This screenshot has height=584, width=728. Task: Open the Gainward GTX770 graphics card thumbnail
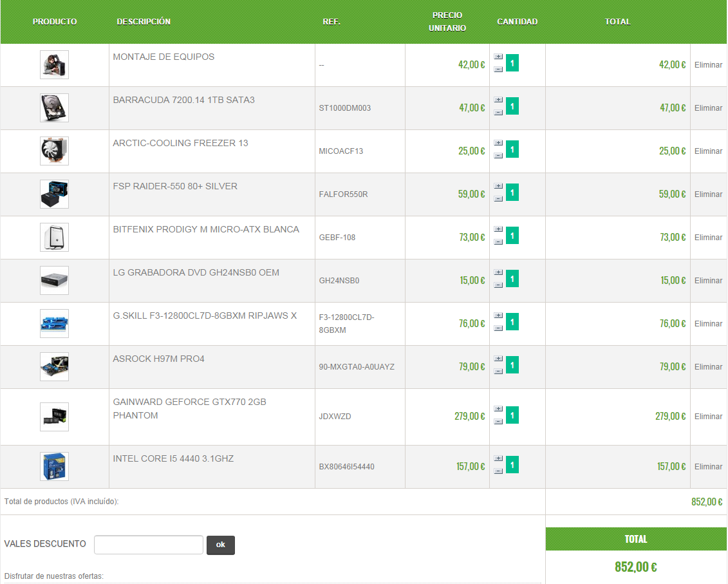click(54, 417)
